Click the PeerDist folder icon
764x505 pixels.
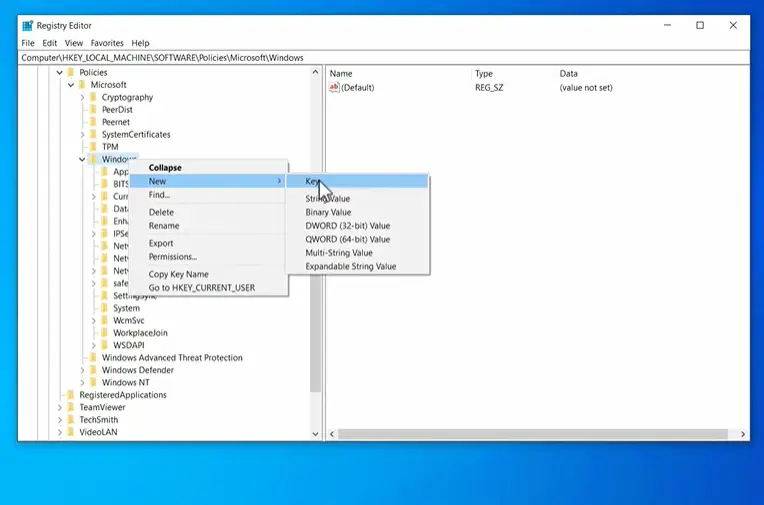(x=93, y=110)
